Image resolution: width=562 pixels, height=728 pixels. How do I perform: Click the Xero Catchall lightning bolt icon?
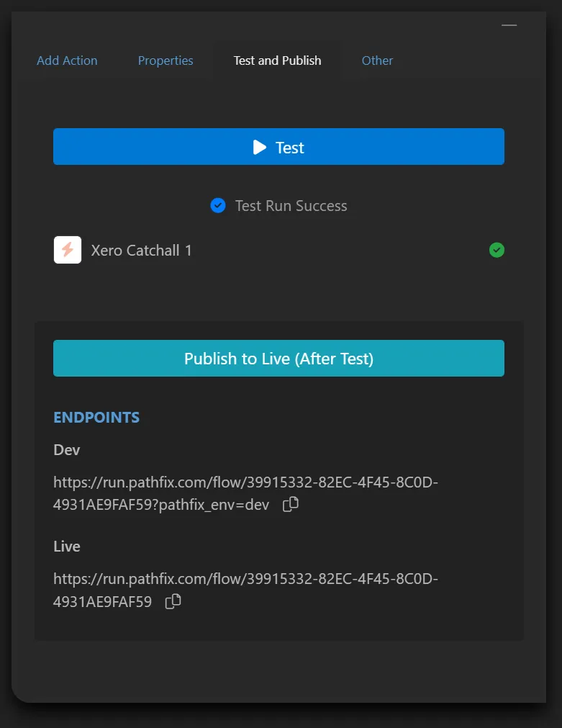tap(68, 250)
